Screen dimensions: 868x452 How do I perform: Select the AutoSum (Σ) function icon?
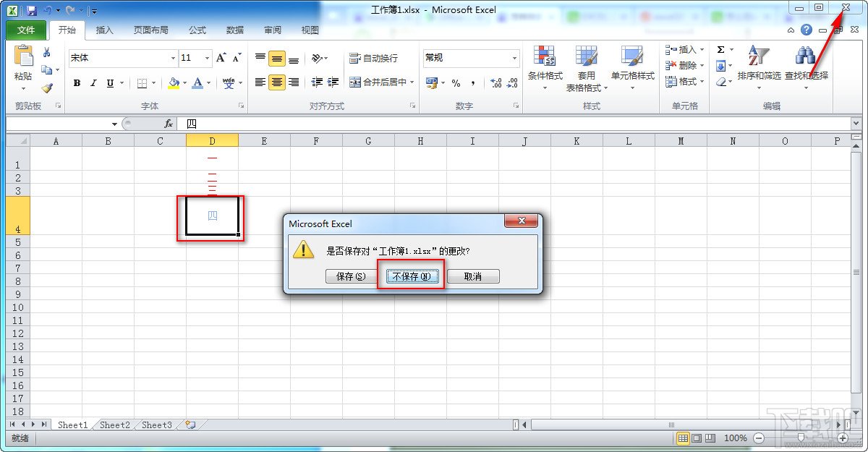[x=722, y=49]
